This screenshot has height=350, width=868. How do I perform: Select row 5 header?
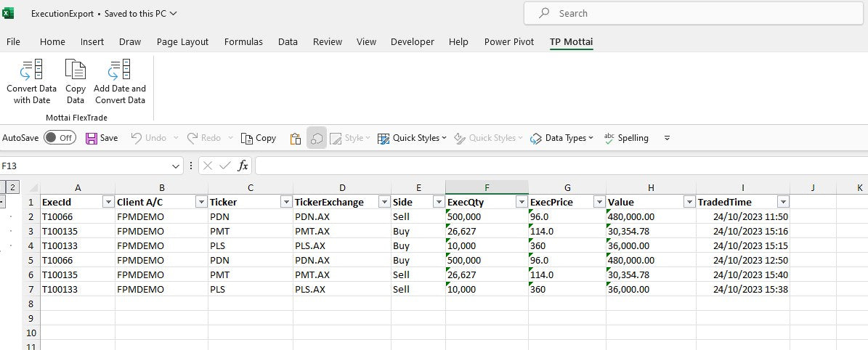click(x=31, y=260)
